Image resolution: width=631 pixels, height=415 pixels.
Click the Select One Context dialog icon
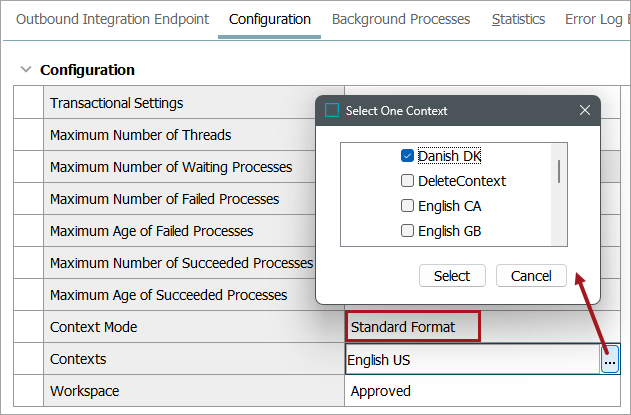pos(333,111)
